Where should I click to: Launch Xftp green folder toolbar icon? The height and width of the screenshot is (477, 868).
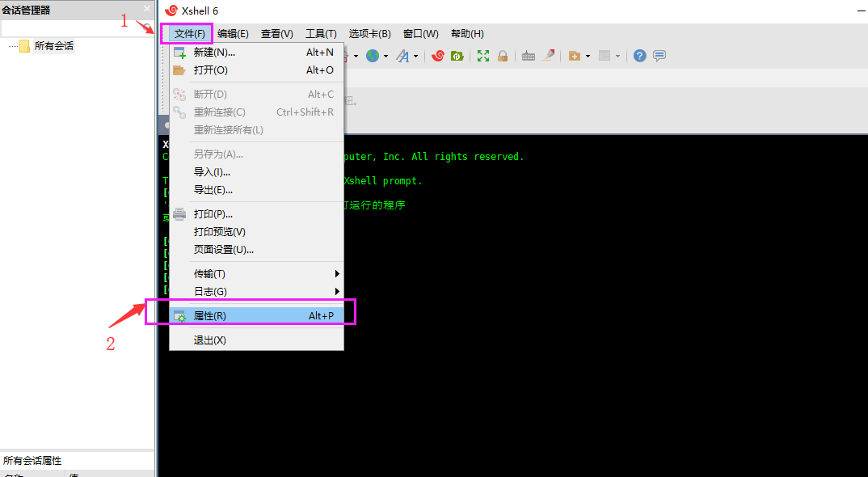tap(457, 56)
